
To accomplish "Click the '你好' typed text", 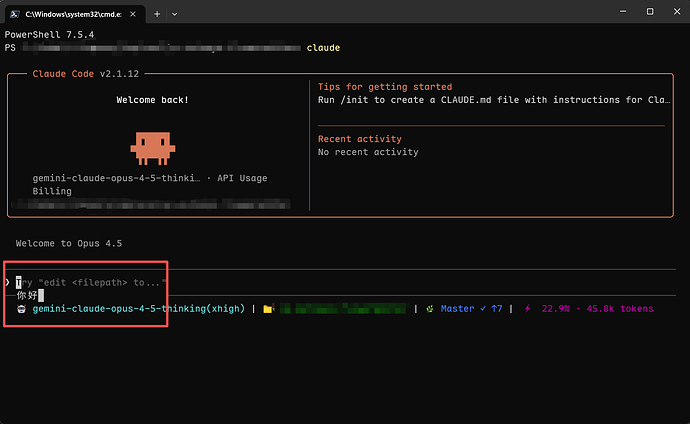I will (27, 296).
